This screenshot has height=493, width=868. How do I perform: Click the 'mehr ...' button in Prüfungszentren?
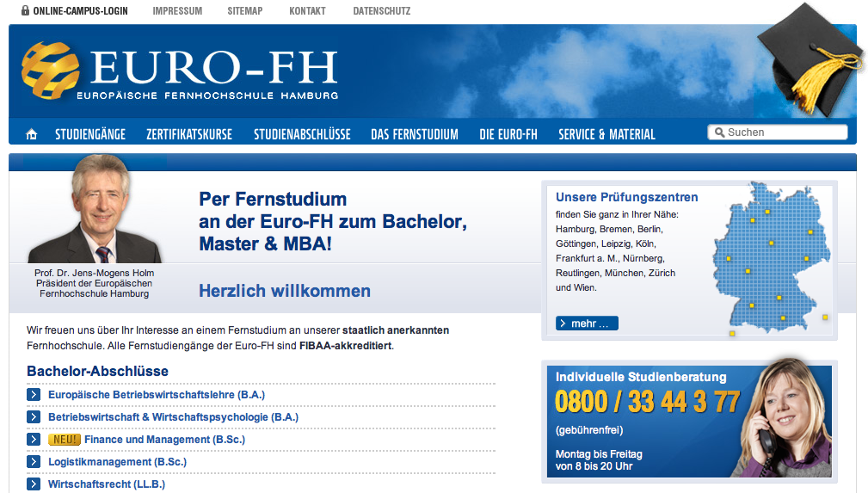(x=587, y=324)
